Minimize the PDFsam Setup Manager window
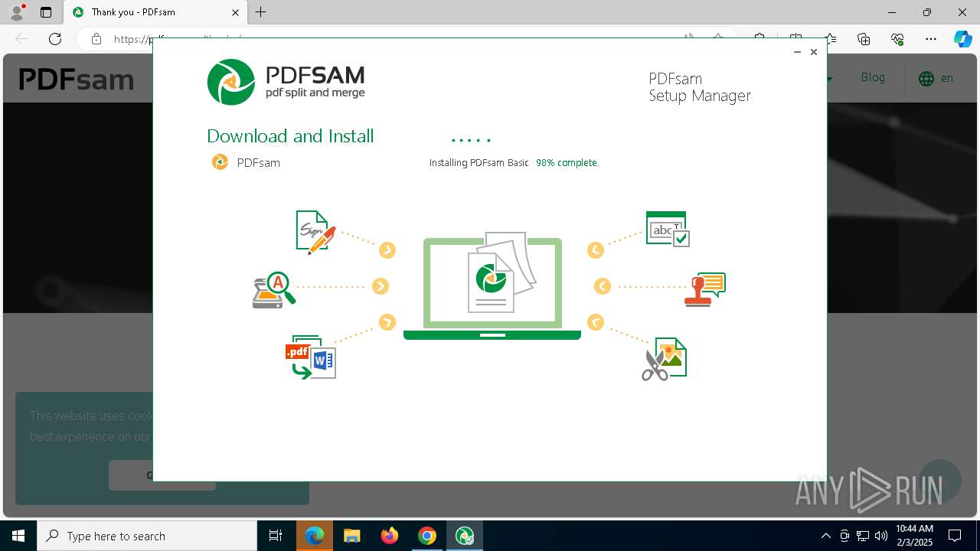Viewport: 980px width, 551px height. (x=797, y=52)
